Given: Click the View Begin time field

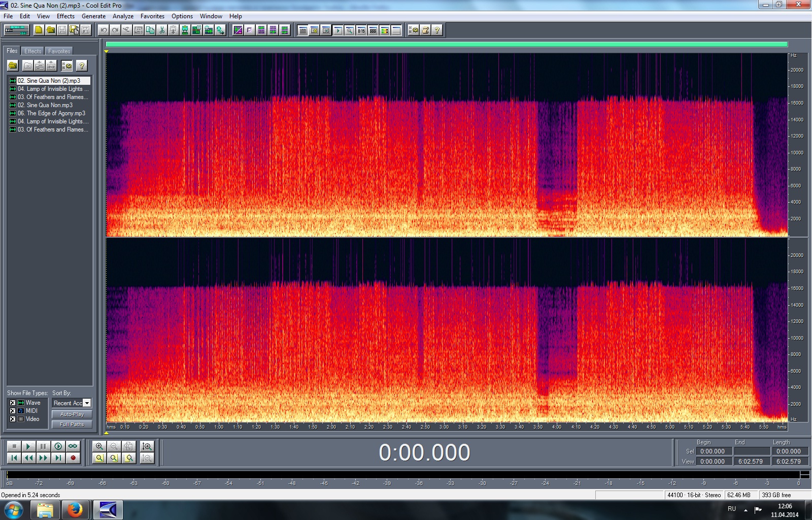Looking at the screenshot, I should pos(714,462).
